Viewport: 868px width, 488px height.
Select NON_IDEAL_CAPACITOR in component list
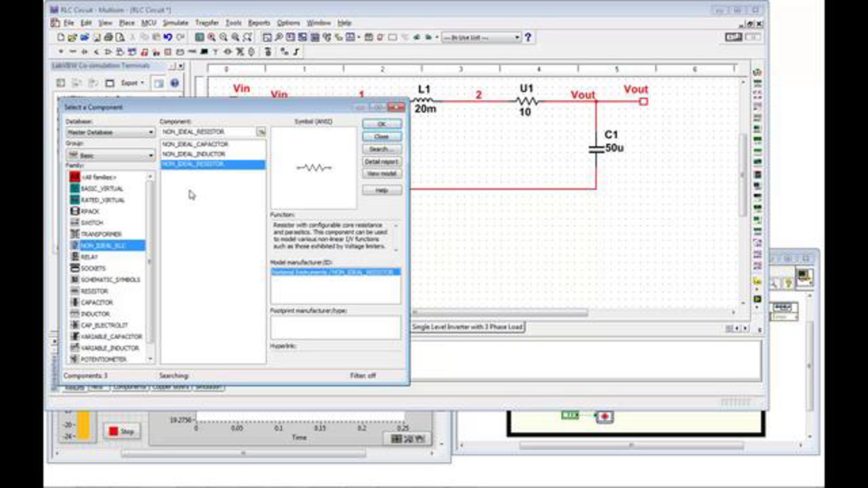213,144
